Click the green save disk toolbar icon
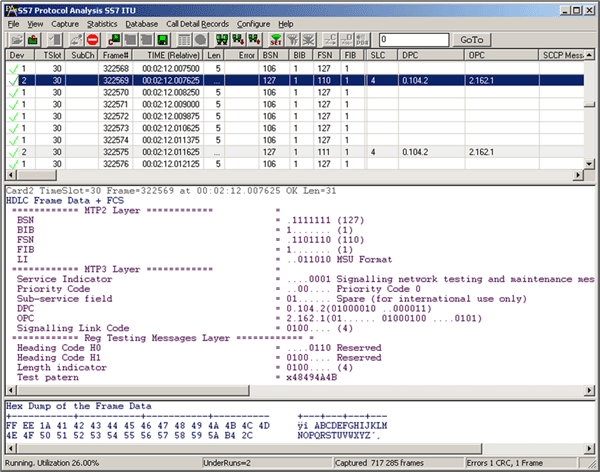600x472 pixels. coord(163,39)
